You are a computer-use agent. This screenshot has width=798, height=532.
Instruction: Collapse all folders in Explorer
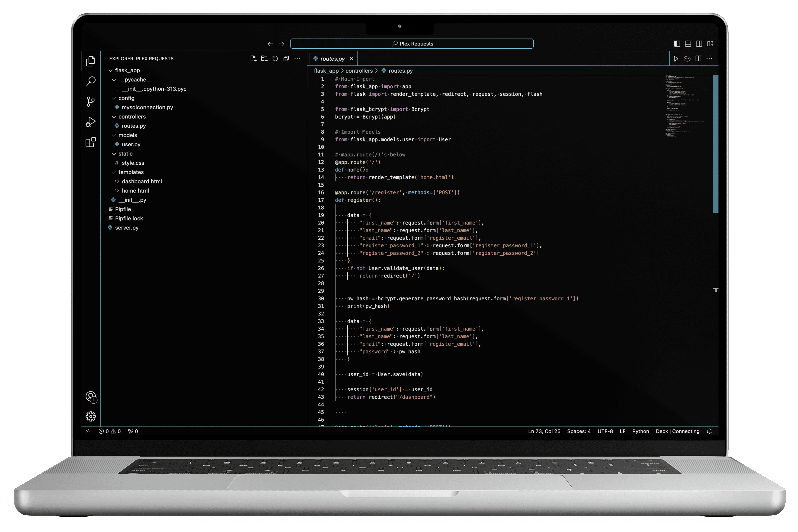pyautogui.click(x=286, y=59)
